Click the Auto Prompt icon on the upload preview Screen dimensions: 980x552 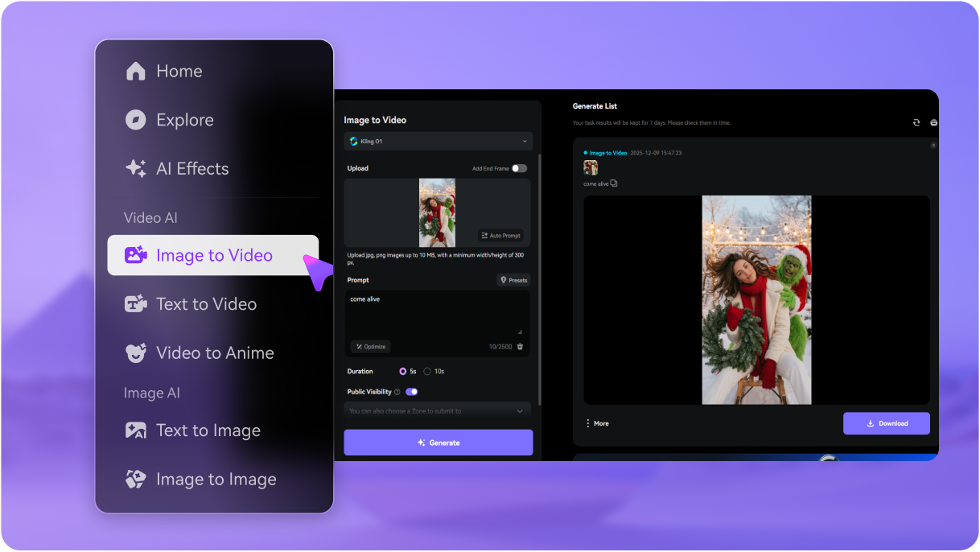pos(484,236)
